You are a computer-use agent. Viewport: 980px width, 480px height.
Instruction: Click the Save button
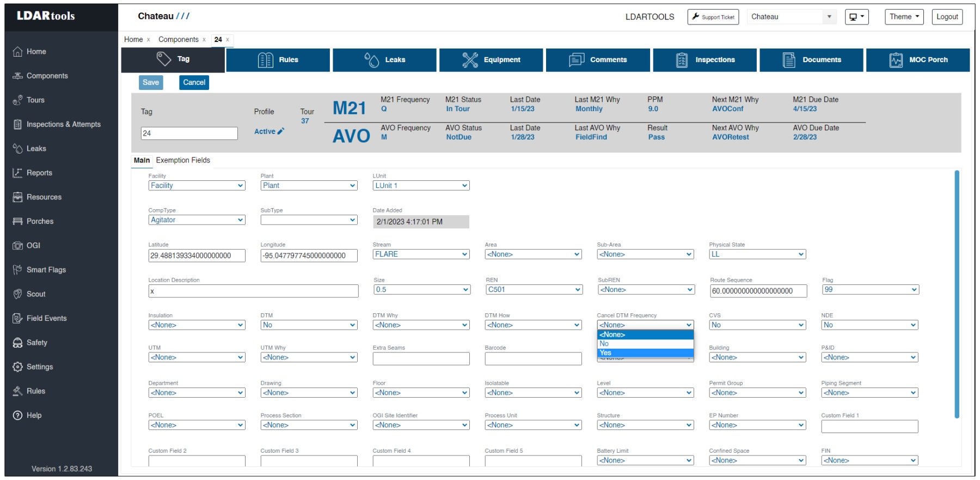[151, 82]
